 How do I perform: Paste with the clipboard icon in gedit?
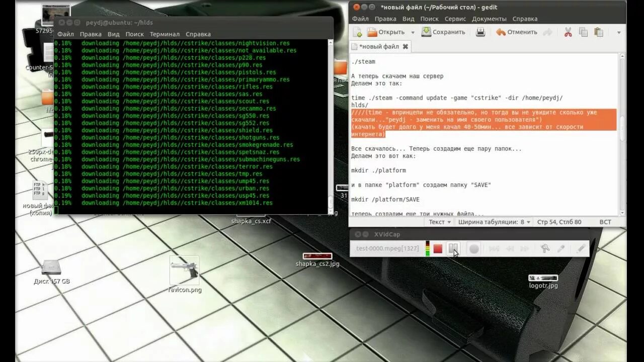click(598, 32)
